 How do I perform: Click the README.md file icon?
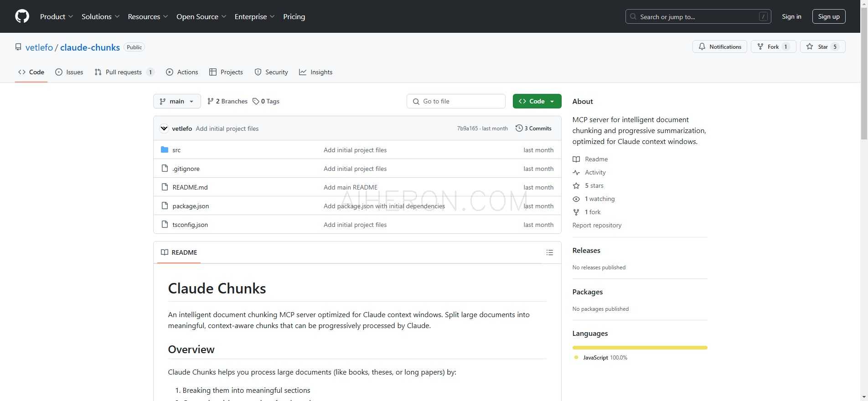coord(165,187)
